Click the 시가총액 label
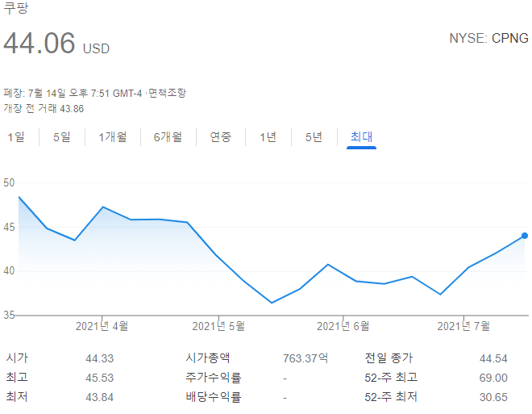 point(208,358)
